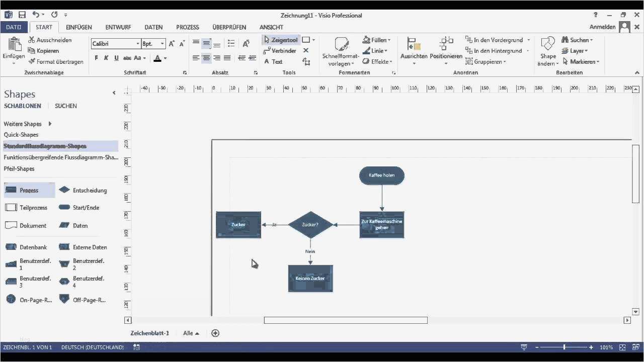Copy selection using Kopieren
This screenshot has width=644, height=362.
point(43,51)
